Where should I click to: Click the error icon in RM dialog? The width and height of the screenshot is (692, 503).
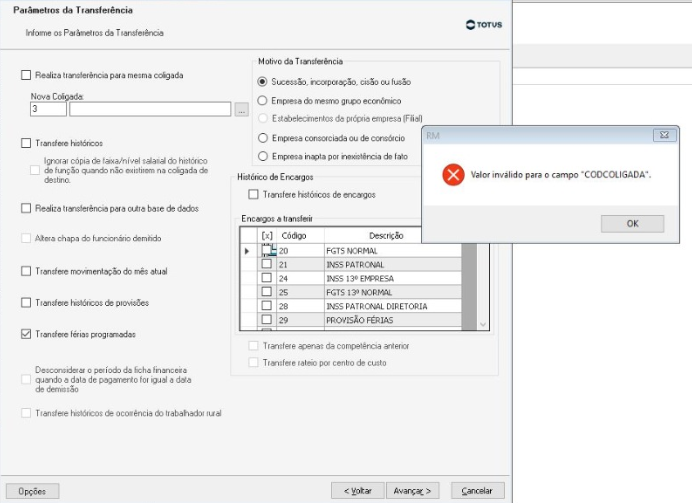453,175
